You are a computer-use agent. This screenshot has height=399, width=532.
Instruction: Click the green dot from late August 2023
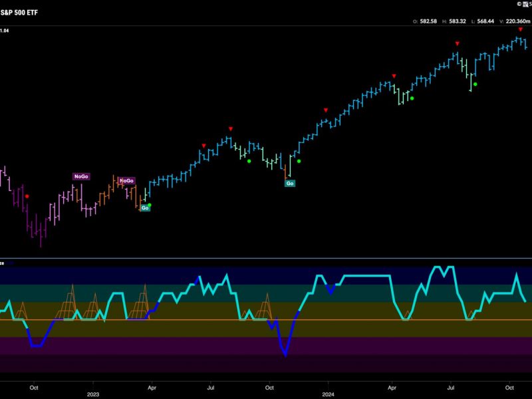coord(249,161)
